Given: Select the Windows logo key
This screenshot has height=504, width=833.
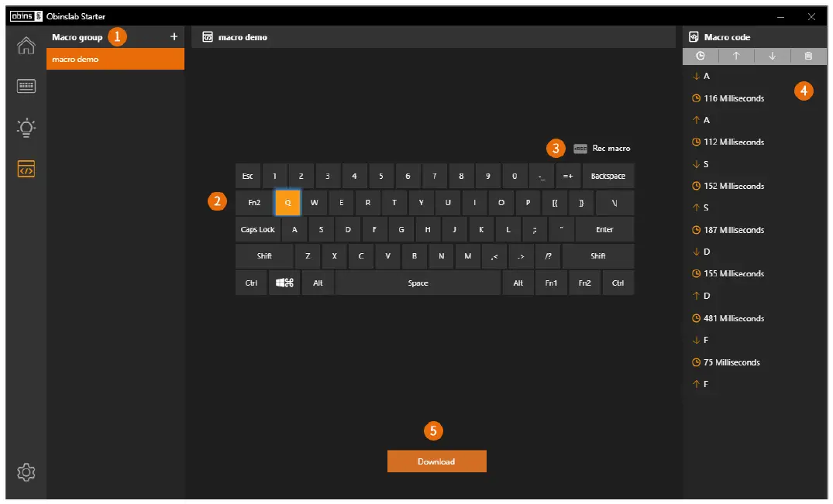Looking at the screenshot, I should [284, 283].
